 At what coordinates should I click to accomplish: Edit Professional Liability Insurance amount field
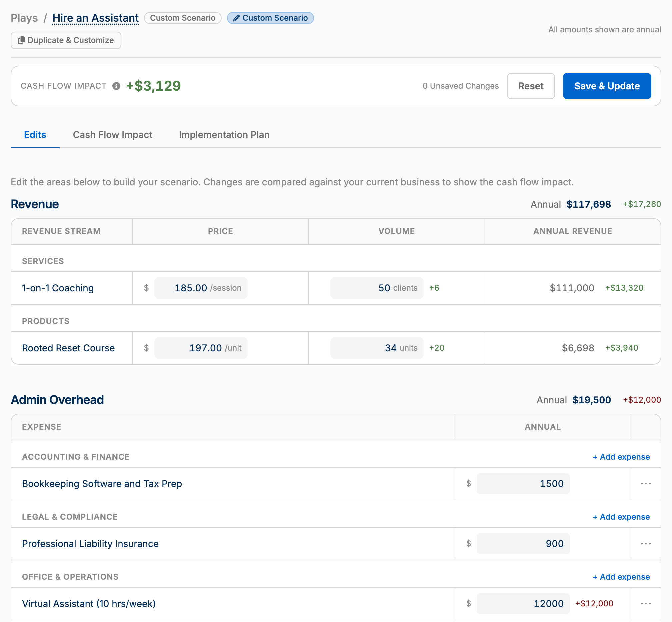(523, 544)
